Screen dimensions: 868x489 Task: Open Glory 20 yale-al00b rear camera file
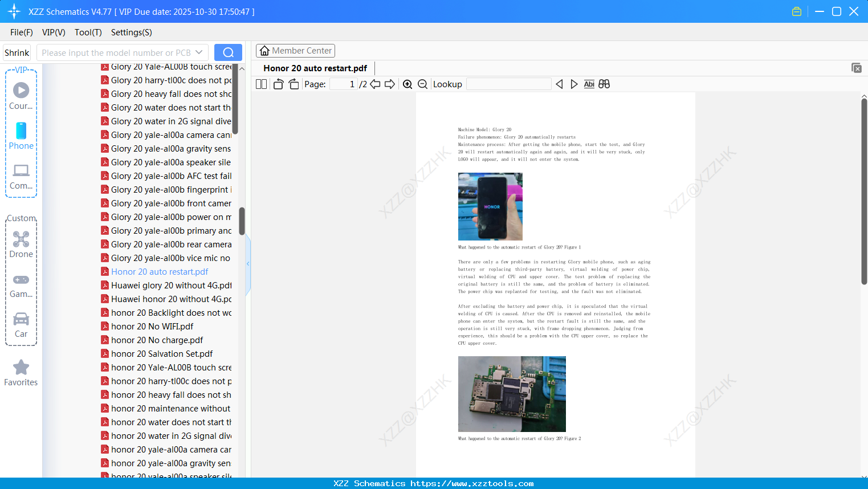pos(166,244)
